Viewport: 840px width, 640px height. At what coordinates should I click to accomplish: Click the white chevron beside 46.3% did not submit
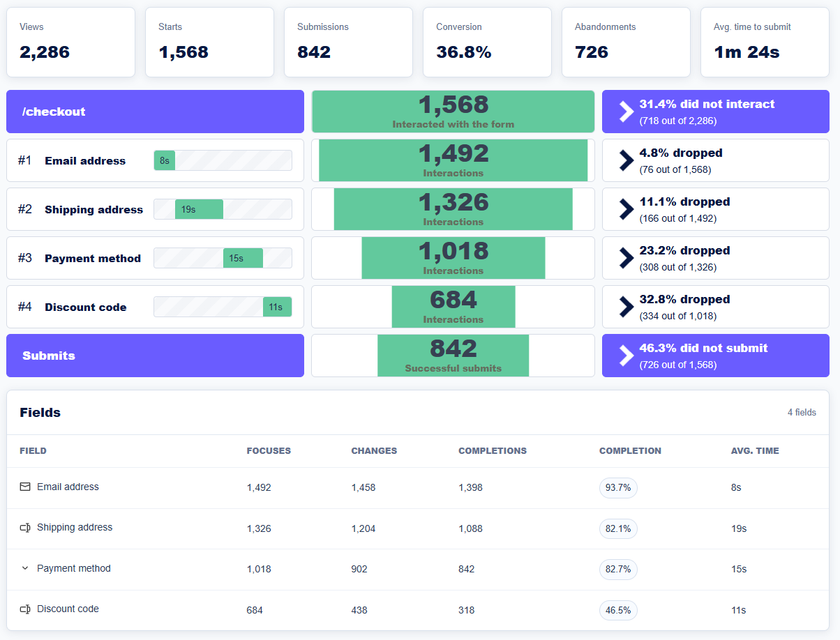[x=626, y=356]
